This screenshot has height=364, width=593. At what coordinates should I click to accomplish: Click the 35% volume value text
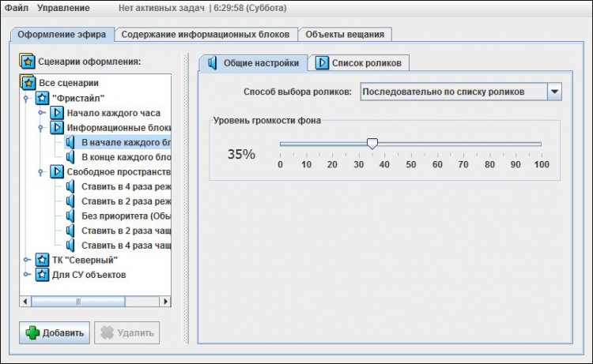pyautogui.click(x=241, y=154)
